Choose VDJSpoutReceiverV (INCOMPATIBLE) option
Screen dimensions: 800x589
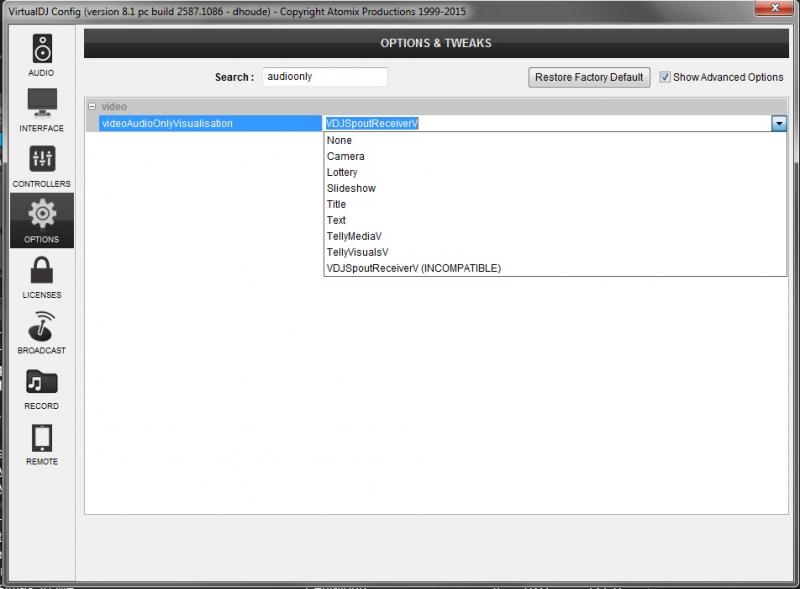click(x=555, y=268)
